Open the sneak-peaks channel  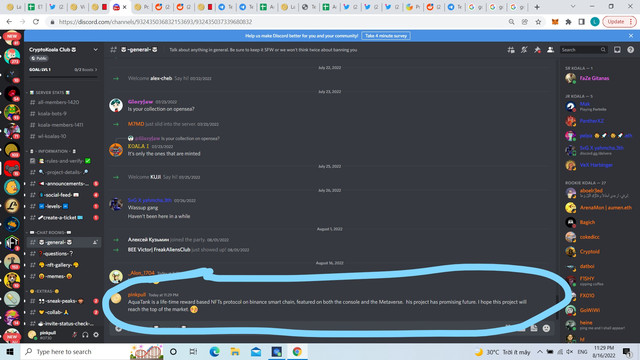pos(63,301)
